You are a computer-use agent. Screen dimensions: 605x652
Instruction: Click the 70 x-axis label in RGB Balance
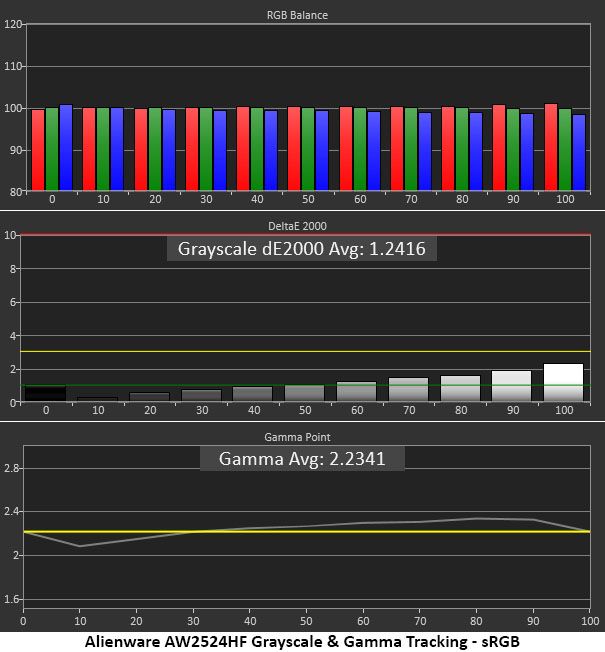411,199
